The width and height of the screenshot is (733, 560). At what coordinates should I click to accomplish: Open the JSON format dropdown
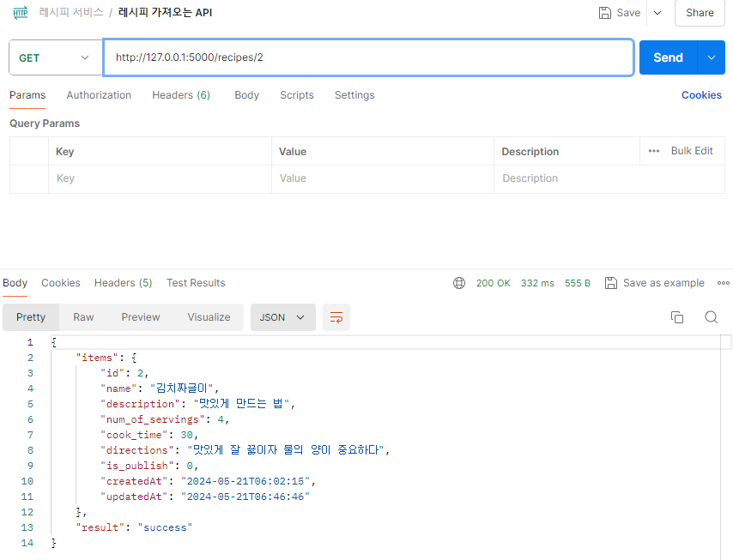[283, 317]
